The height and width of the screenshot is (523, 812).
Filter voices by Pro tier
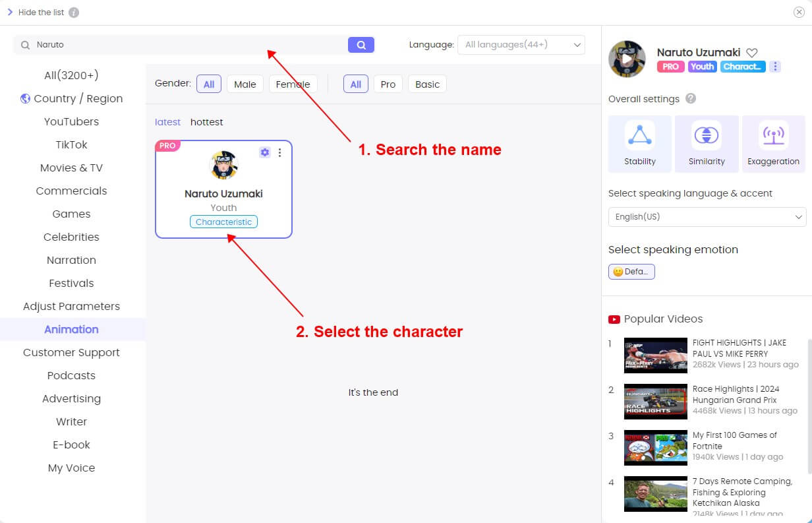388,84
